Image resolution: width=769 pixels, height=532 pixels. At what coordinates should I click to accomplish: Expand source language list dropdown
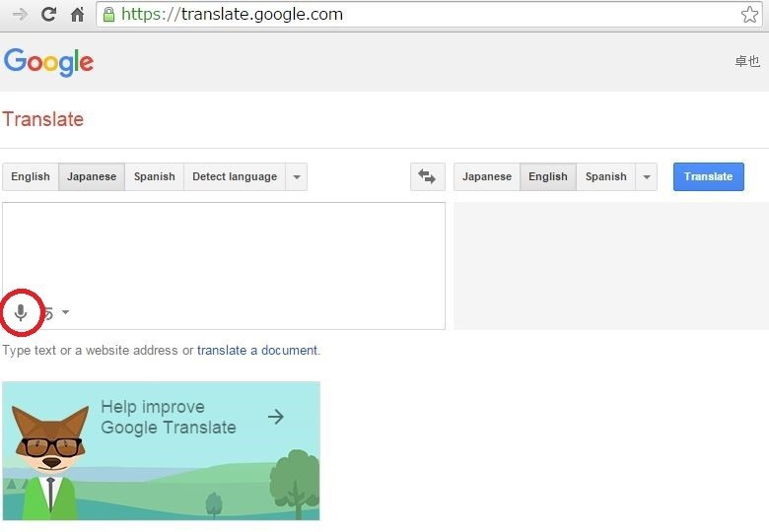(296, 177)
